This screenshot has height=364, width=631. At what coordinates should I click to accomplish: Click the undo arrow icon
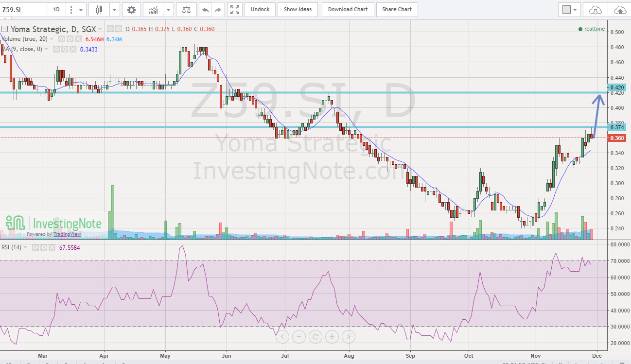coord(205,9)
